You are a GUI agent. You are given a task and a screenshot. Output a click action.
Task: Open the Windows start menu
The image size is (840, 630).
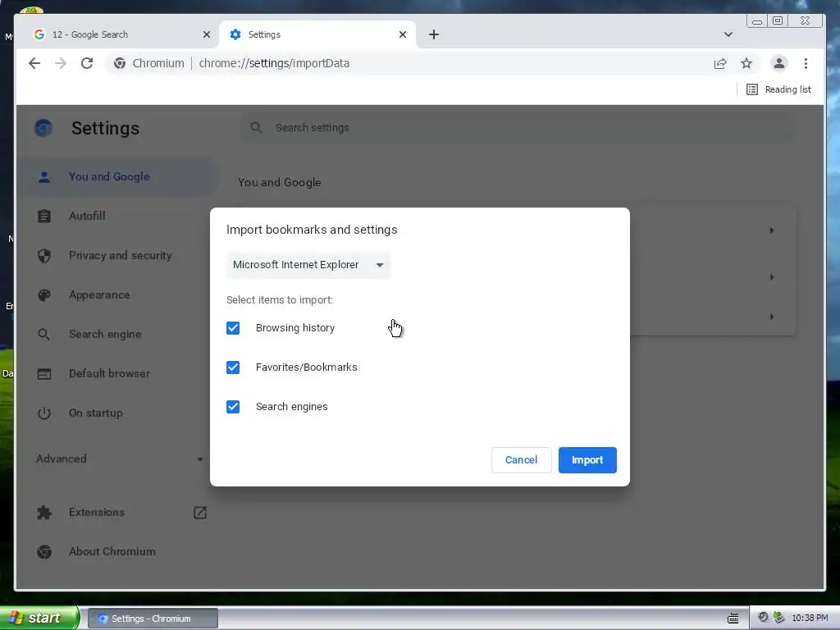pyautogui.click(x=39, y=619)
